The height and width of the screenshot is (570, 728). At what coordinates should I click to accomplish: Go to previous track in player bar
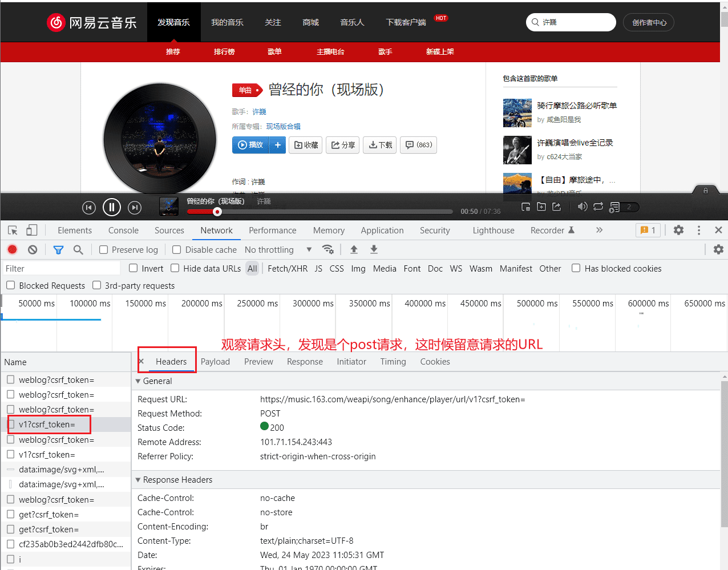point(88,208)
